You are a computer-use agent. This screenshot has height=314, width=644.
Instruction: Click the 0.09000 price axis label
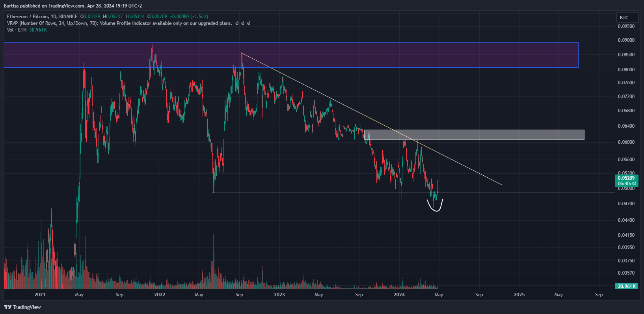[x=626, y=40]
